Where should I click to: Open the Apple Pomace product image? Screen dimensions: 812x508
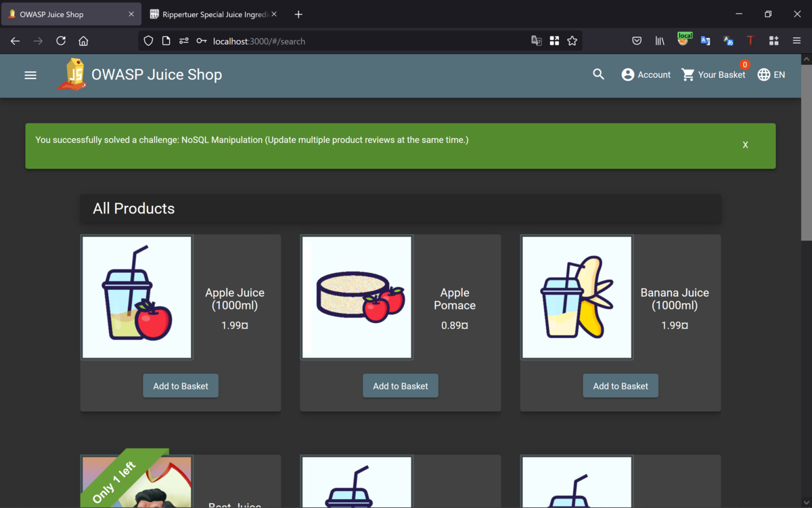pos(357,297)
